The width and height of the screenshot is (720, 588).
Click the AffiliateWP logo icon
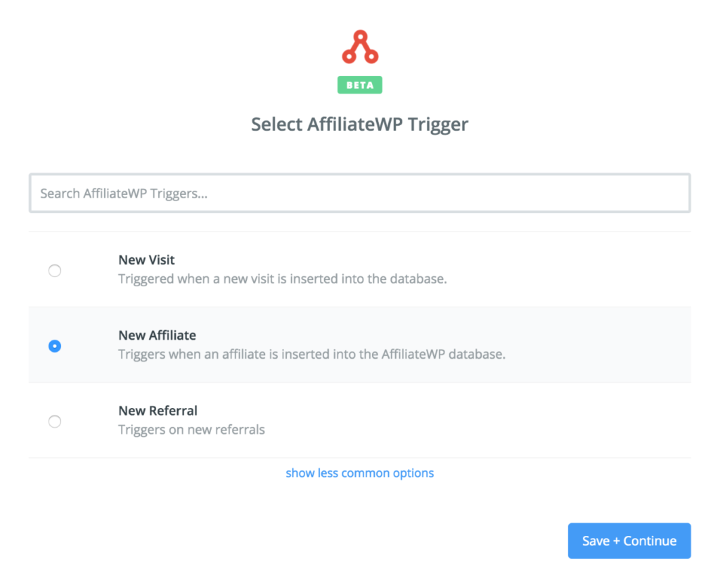point(360,44)
